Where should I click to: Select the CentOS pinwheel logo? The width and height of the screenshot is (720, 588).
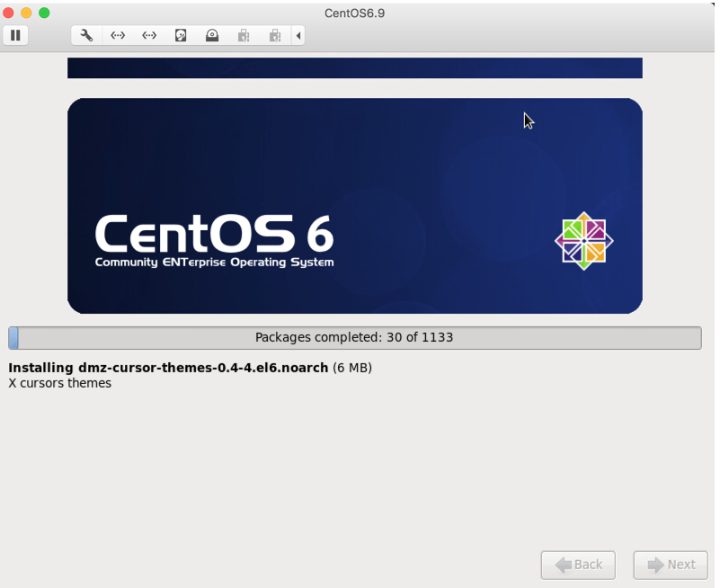point(585,240)
